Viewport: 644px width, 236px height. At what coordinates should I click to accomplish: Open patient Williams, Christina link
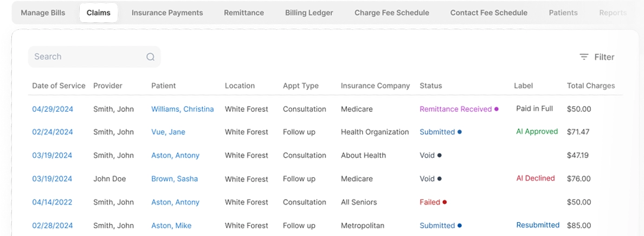pos(182,109)
